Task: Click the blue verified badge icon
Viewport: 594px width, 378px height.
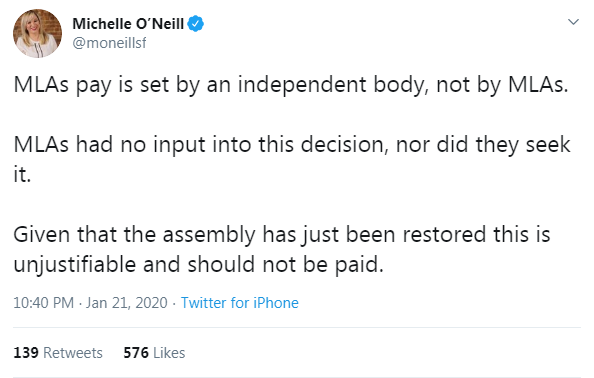Action: [x=195, y=23]
